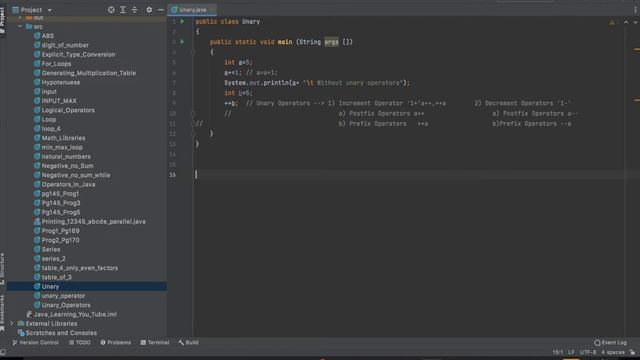
Task: Open Explicit_Type_Conversion class
Action: point(78,54)
